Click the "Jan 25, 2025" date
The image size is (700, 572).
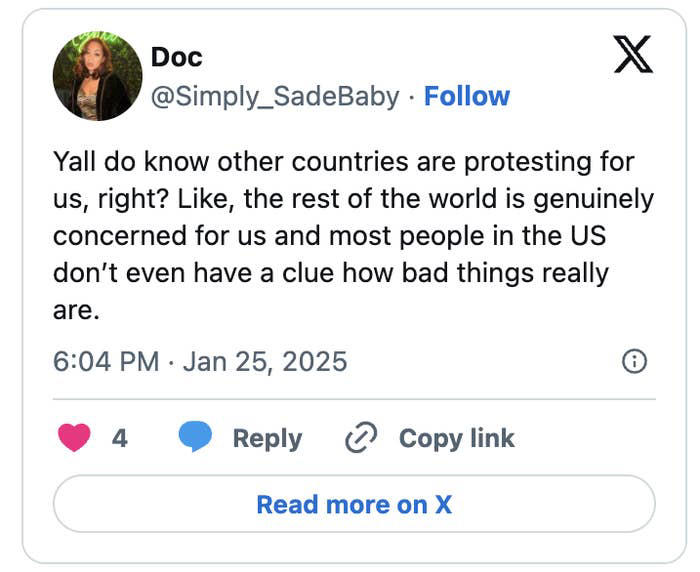265,361
